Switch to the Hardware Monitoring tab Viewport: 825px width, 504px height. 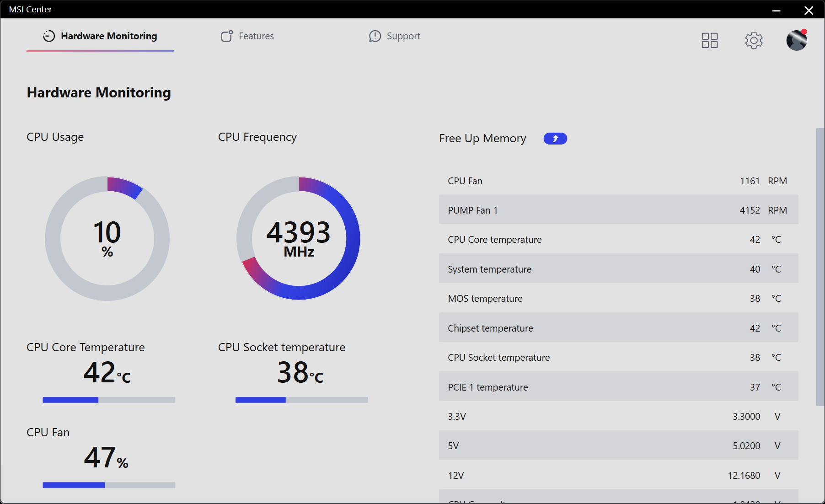100,36
